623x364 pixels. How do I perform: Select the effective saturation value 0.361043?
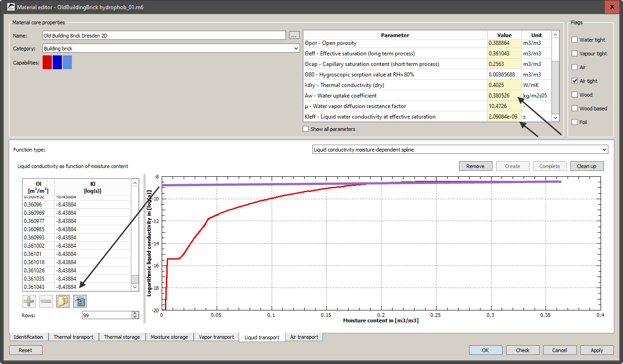[x=504, y=54]
